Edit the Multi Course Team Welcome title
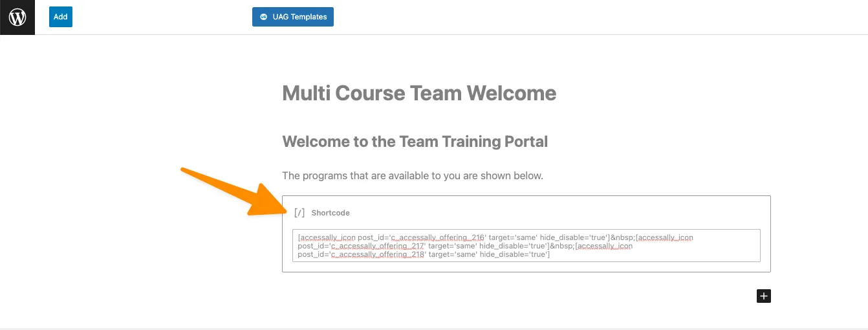The image size is (868, 330). click(x=419, y=93)
